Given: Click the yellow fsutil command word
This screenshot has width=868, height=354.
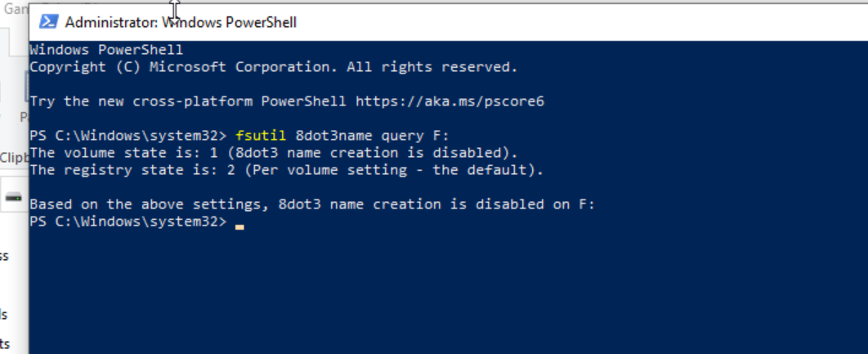Looking at the screenshot, I should (261, 136).
